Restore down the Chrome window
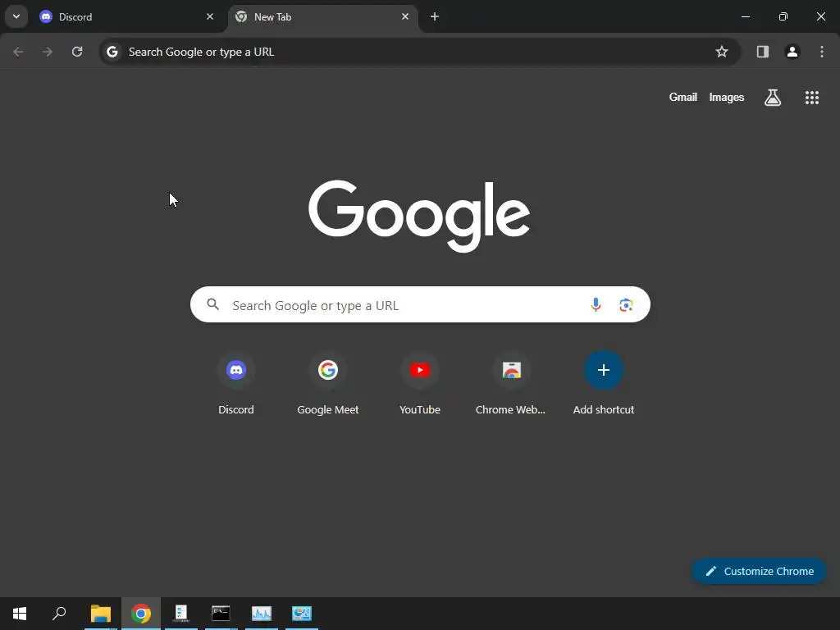The image size is (840, 630). click(783, 16)
